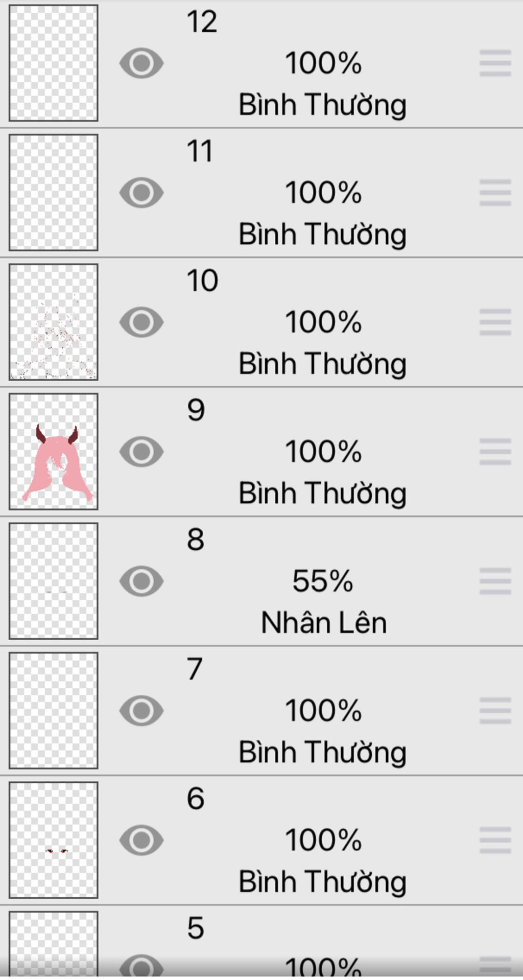
Task: Hide layer 7 via eye icon
Action: click(141, 710)
